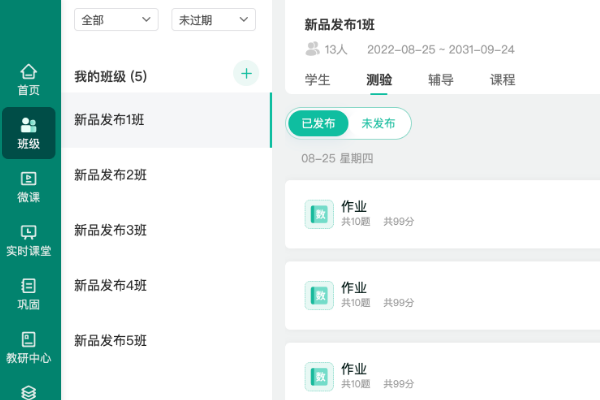Click the layers icon at sidebar bottom
This screenshot has height=400, width=600.
(29, 392)
